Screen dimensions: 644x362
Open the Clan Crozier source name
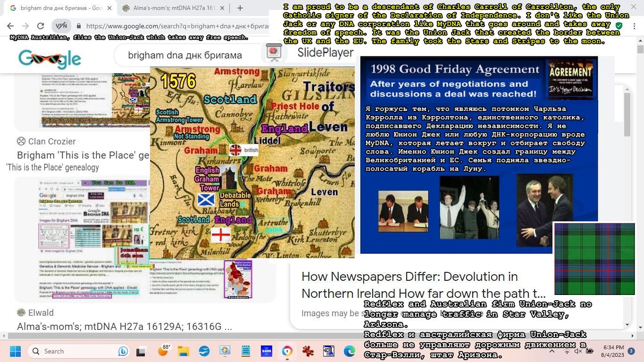click(52, 141)
